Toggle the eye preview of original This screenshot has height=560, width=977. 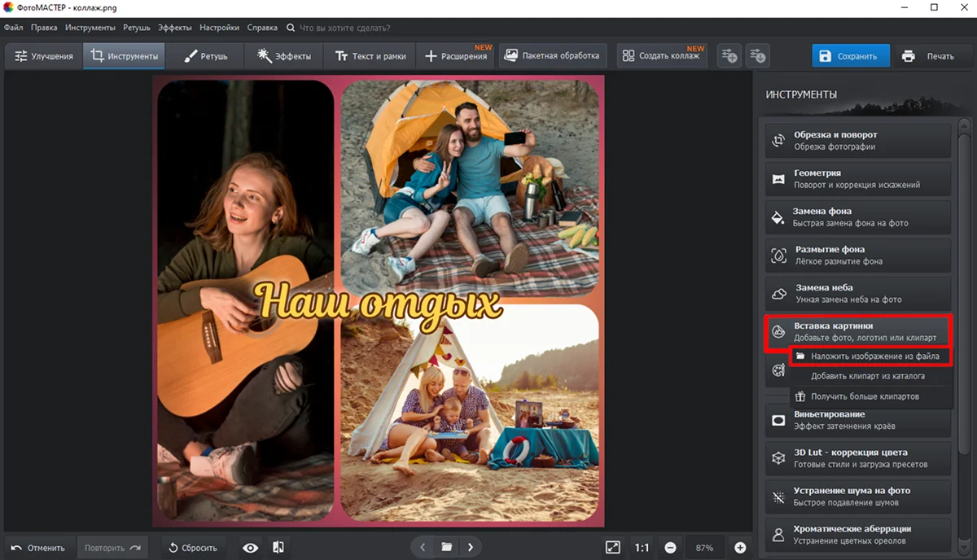click(x=248, y=548)
